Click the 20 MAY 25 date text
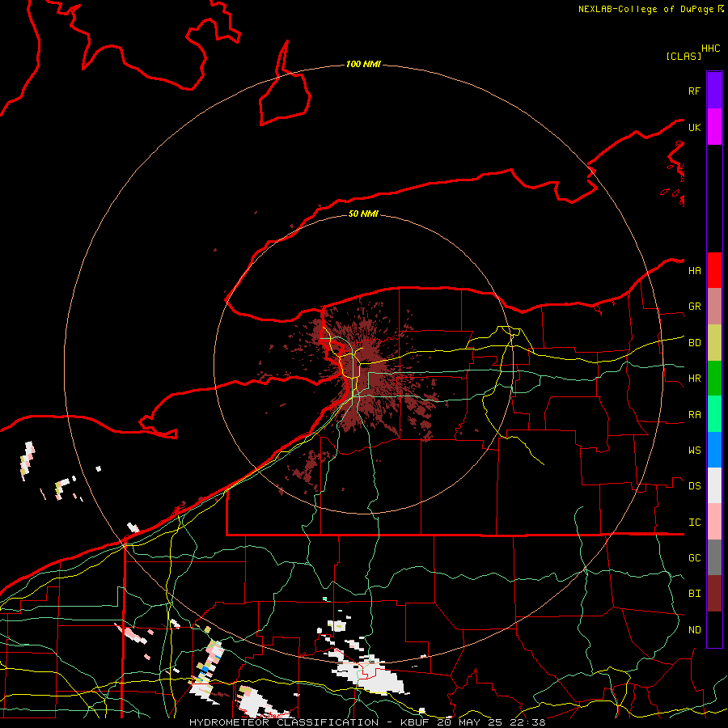Image resolution: width=728 pixels, height=728 pixels. click(468, 722)
